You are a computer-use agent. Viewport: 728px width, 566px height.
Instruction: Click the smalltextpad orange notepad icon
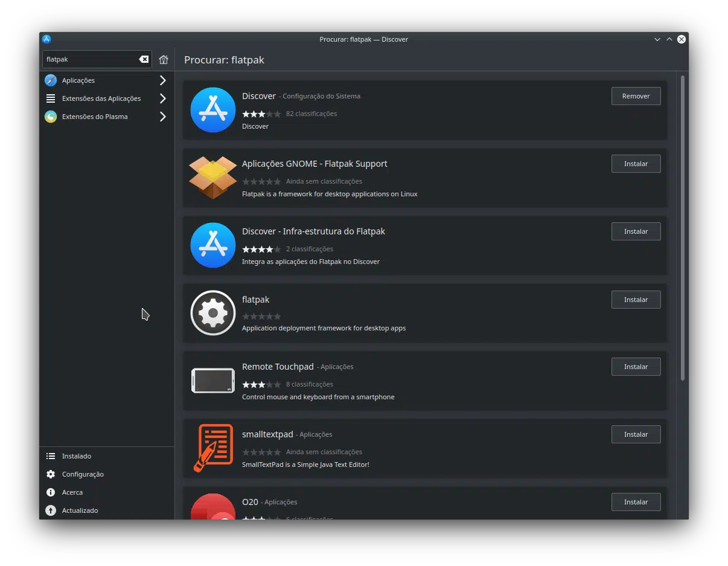click(x=212, y=448)
